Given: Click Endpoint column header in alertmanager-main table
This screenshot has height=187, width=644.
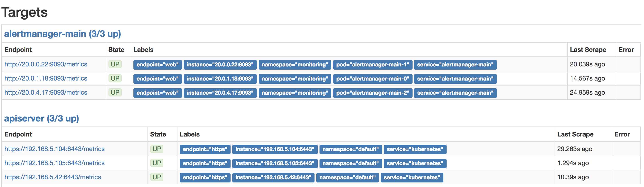Looking at the screenshot, I should pyautogui.click(x=18, y=50).
